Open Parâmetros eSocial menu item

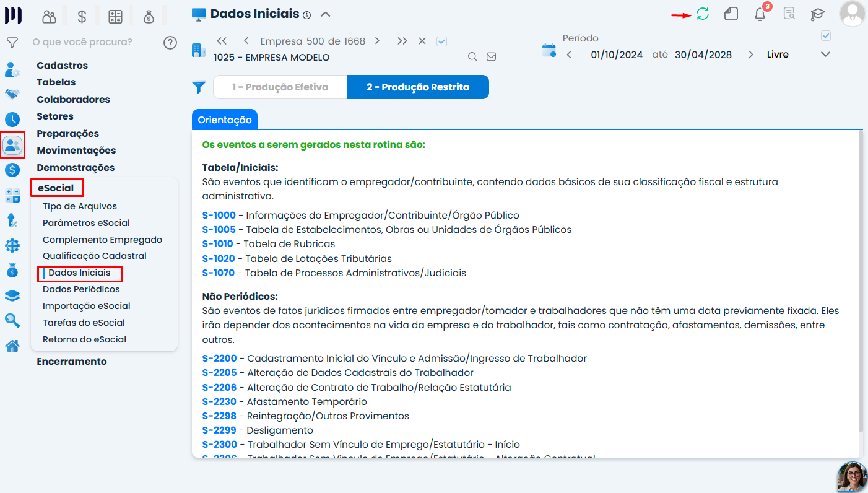pos(86,223)
